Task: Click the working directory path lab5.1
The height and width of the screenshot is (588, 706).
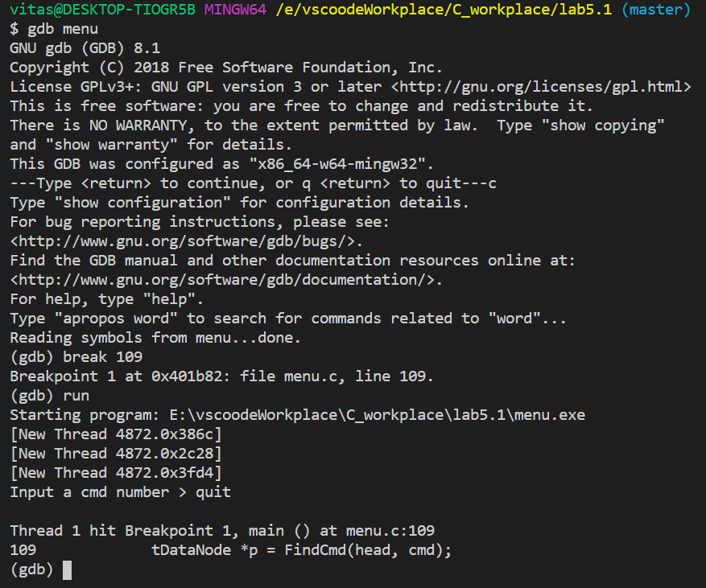Action: point(444,10)
